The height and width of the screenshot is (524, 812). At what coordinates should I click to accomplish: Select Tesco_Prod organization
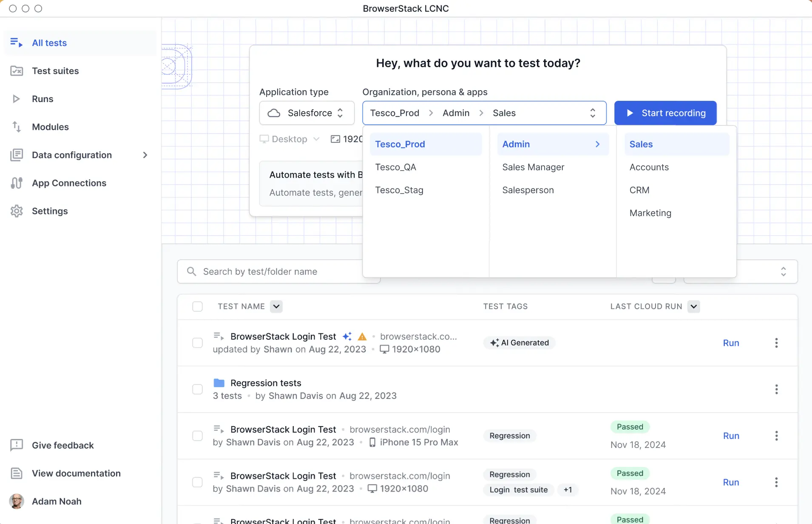tap(426, 144)
